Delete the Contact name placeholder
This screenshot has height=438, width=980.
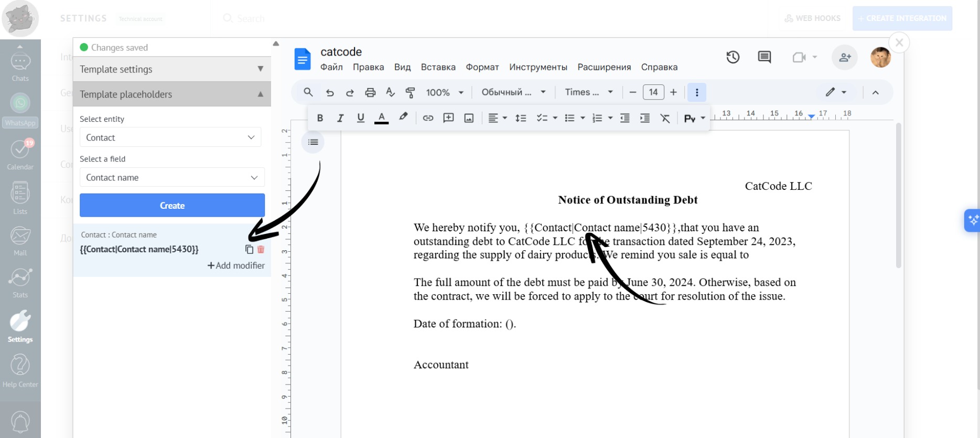pyautogui.click(x=261, y=250)
